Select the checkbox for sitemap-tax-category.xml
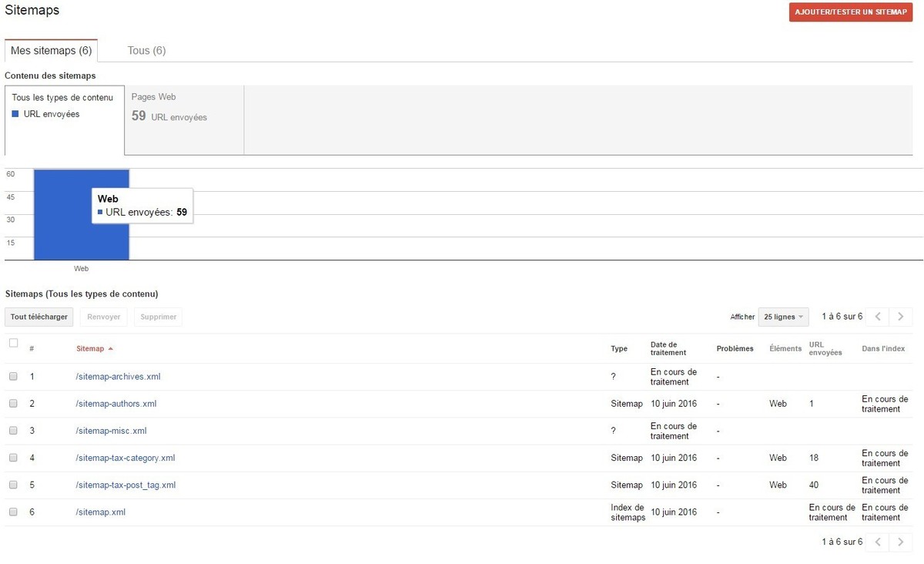 tap(13, 458)
